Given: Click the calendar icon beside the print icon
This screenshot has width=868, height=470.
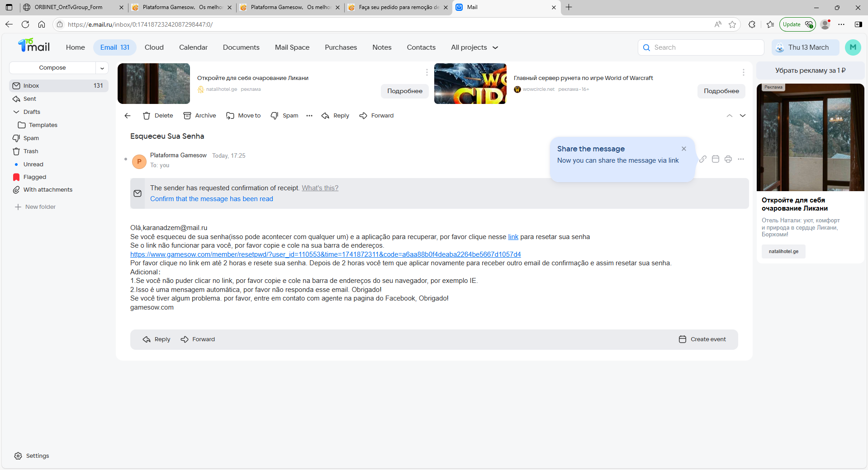Looking at the screenshot, I should coord(716,159).
